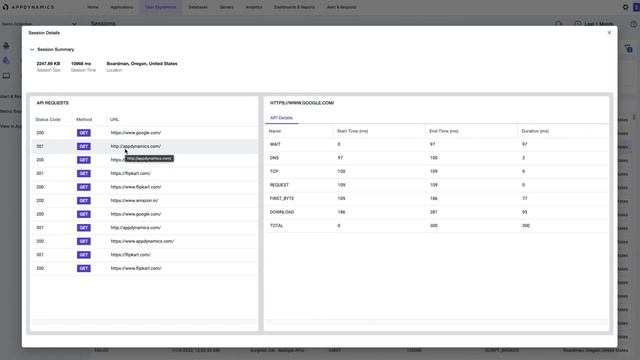Image resolution: width=640 pixels, height=360 pixels.
Task: Click the HTTPS://WWW.GOOGLE.COM/ panel heading
Action: 302,103
